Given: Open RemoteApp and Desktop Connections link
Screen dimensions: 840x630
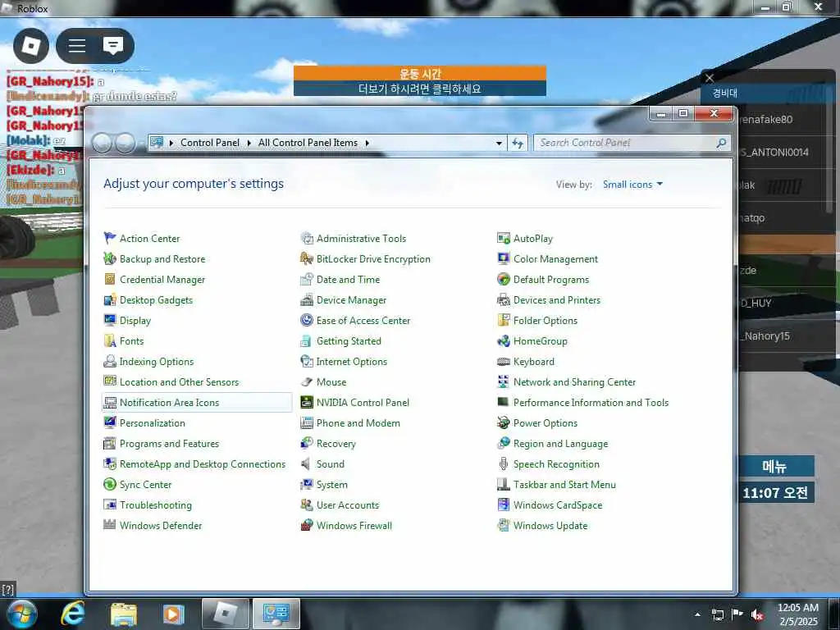Looking at the screenshot, I should [x=203, y=464].
